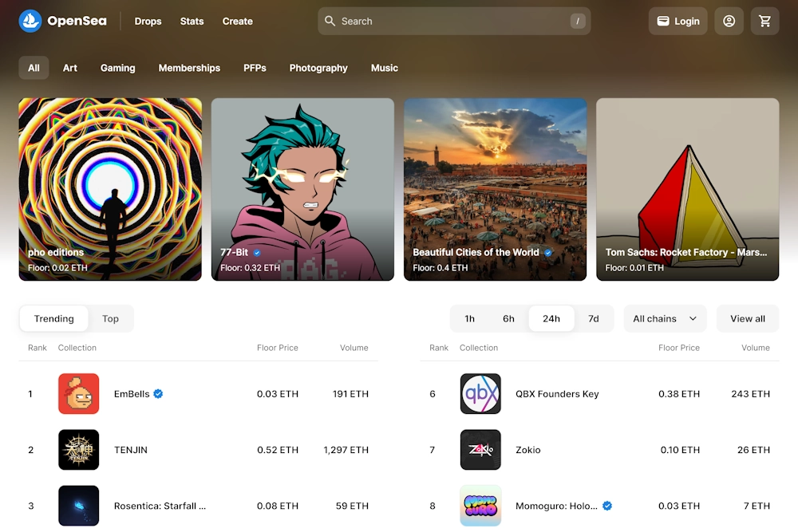Open the shopping cart
The image size is (798, 532).
tap(764, 22)
